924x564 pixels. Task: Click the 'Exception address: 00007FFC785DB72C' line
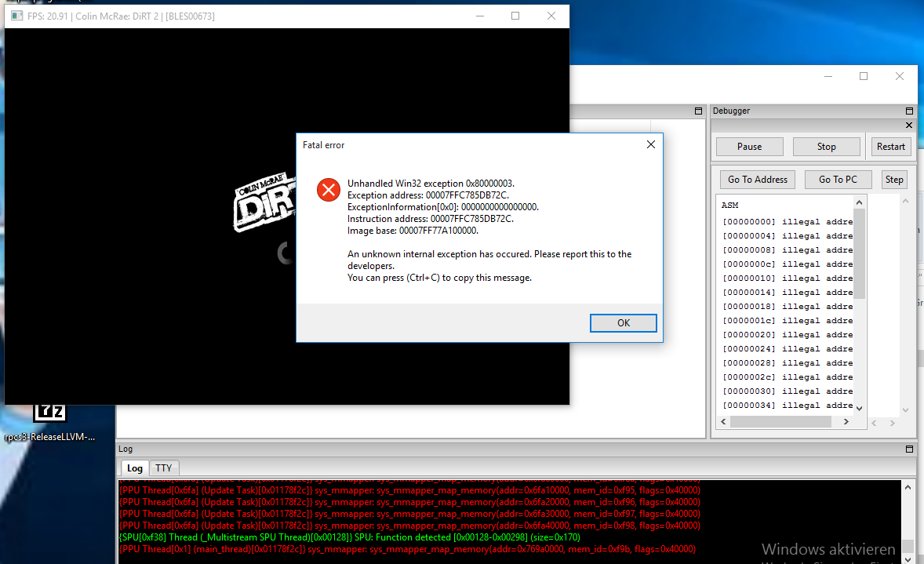coord(427,195)
